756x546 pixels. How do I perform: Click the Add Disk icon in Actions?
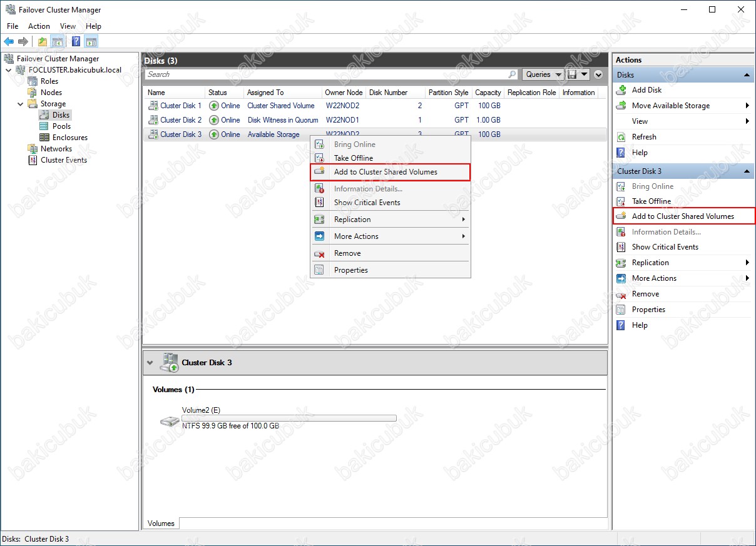621,90
